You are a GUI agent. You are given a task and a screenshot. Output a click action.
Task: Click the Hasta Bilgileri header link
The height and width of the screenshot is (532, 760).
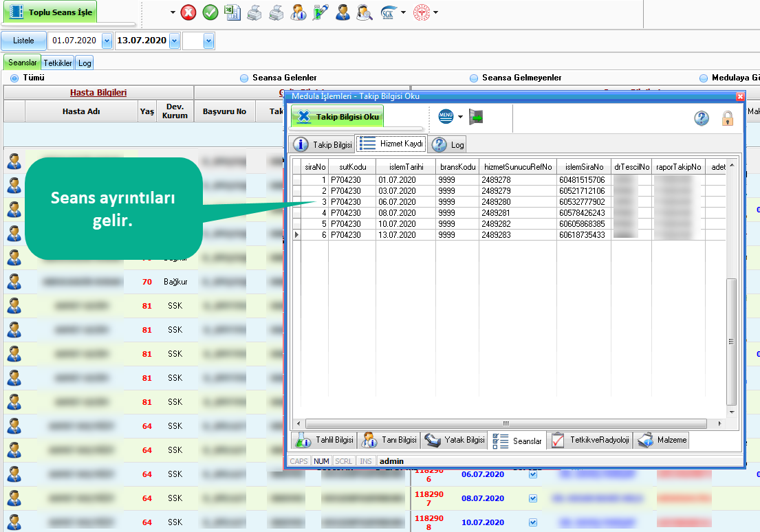98,93
